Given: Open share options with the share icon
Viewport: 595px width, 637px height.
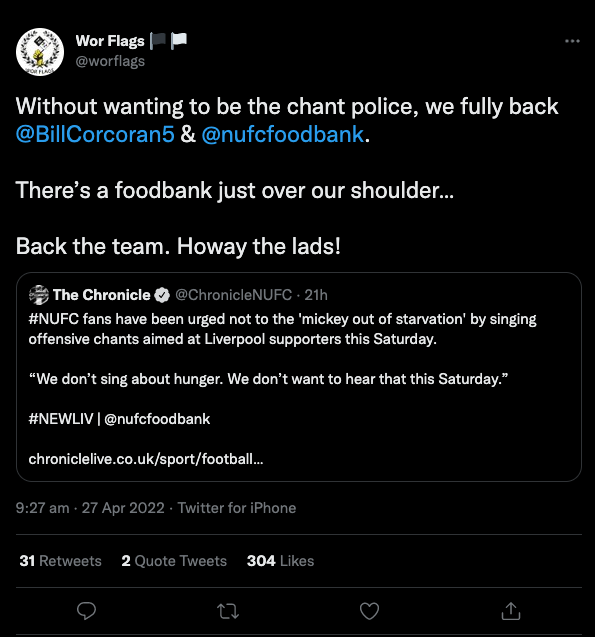Looking at the screenshot, I should [511, 611].
